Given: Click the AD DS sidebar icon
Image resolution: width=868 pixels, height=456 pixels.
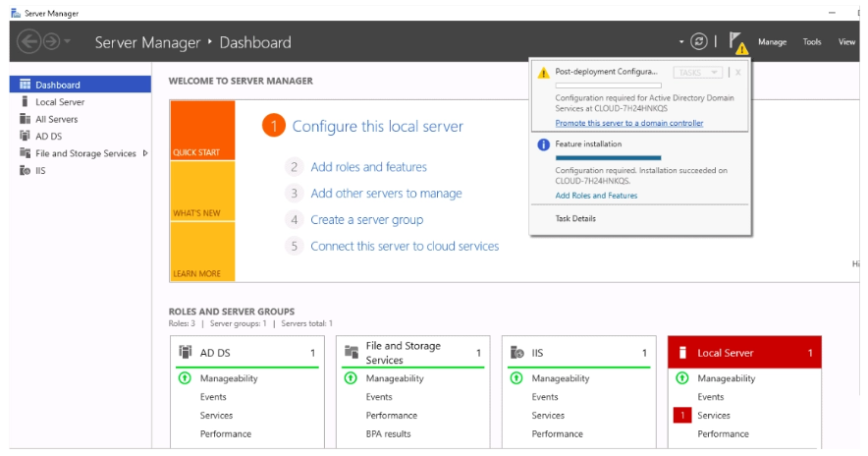Looking at the screenshot, I should click(25, 136).
